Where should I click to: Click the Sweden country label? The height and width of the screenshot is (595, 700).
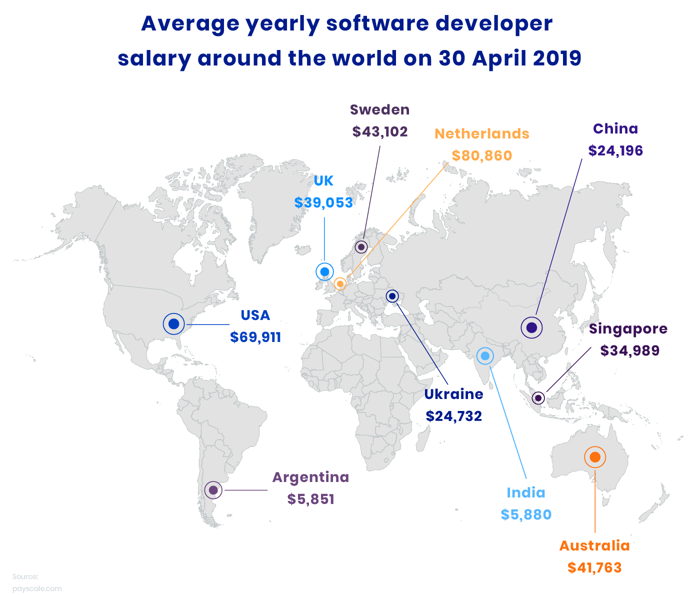point(379,109)
